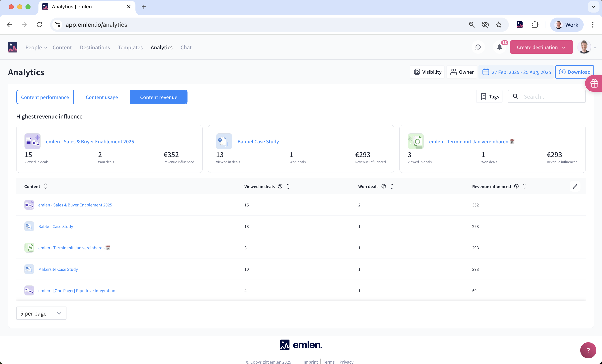Open notifications bell with 13 badge
This screenshot has height=364, width=602.
point(500,47)
